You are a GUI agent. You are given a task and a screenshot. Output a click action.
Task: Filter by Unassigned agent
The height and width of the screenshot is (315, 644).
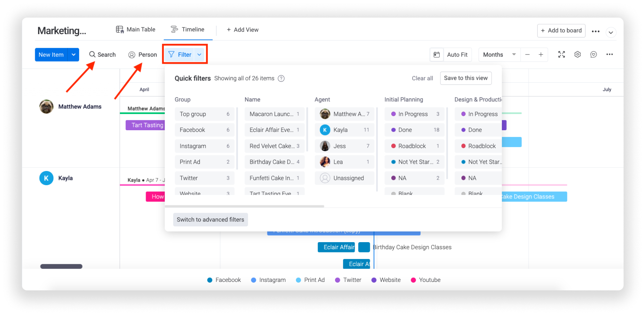click(345, 178)
